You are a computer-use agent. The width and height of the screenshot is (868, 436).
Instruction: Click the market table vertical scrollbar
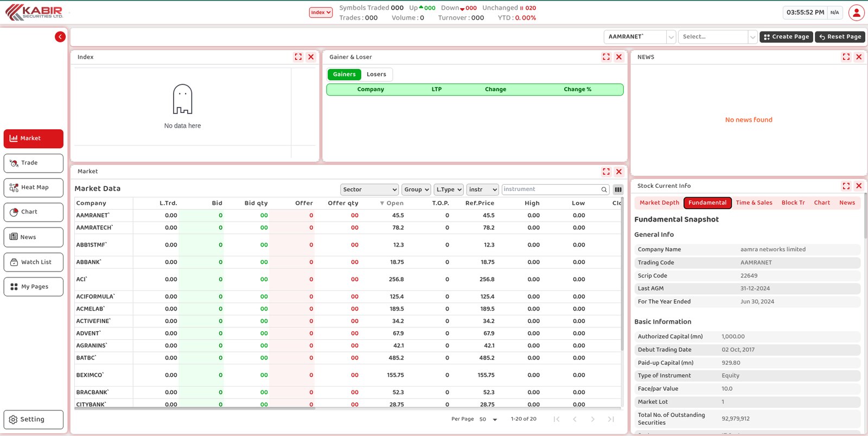click(623, 275)
